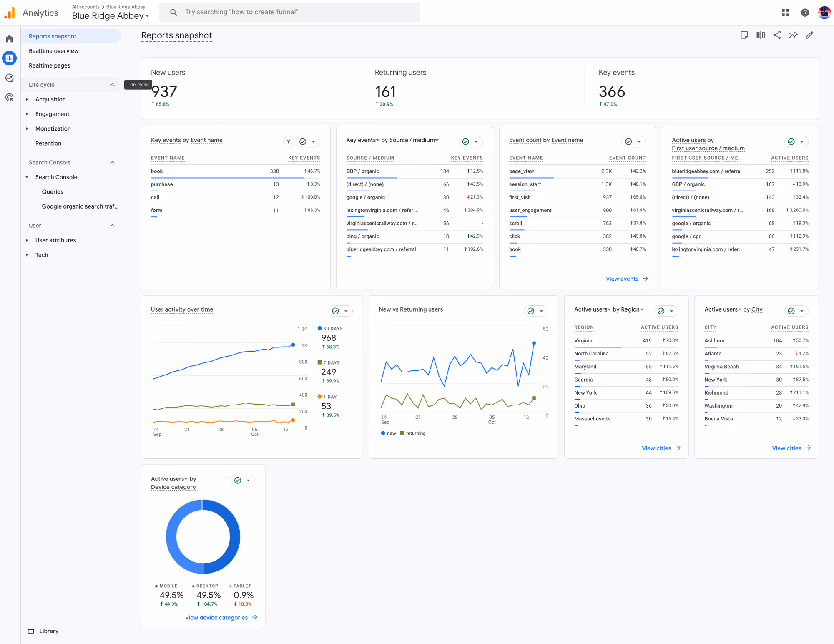Open the Google apps grid
The width and height of the screenshot is (834, 644).
point(785,13)
